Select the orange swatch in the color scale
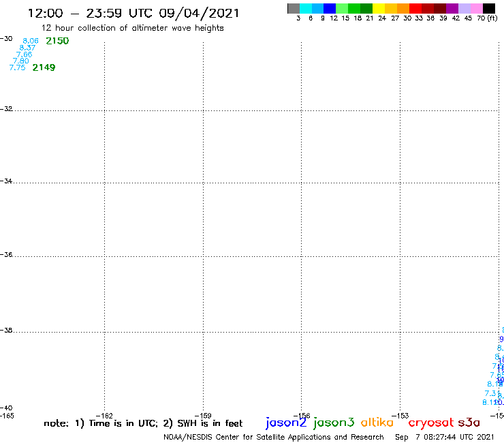Viewport: 504px width, 443px height. pyautogui.click(x=403, y=8)
